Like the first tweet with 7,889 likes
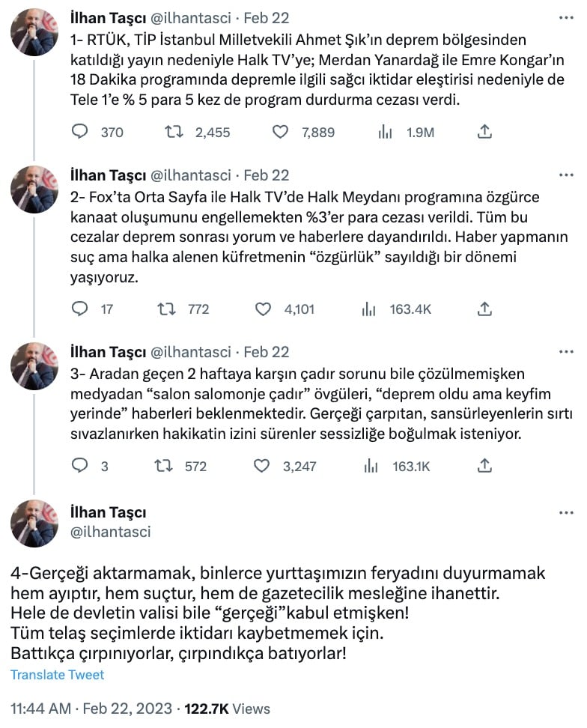This screenshot has width=587, height=728. (x=280, y=132)
